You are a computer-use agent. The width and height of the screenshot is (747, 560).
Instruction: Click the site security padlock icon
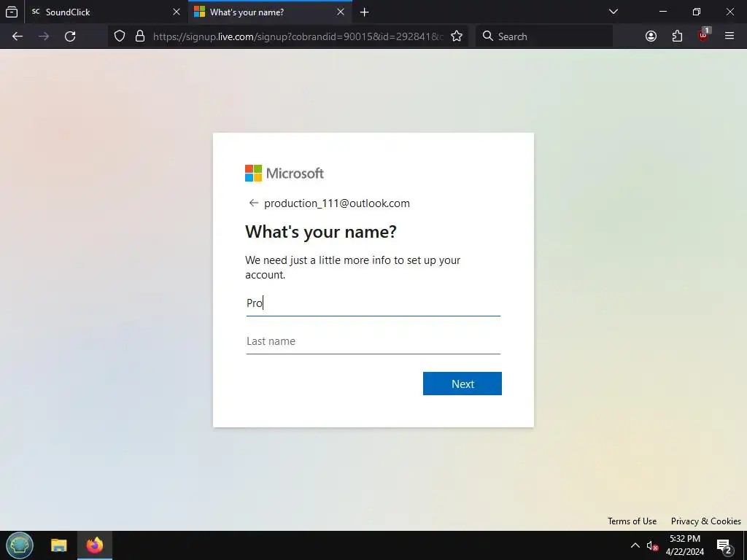point(140,36)
